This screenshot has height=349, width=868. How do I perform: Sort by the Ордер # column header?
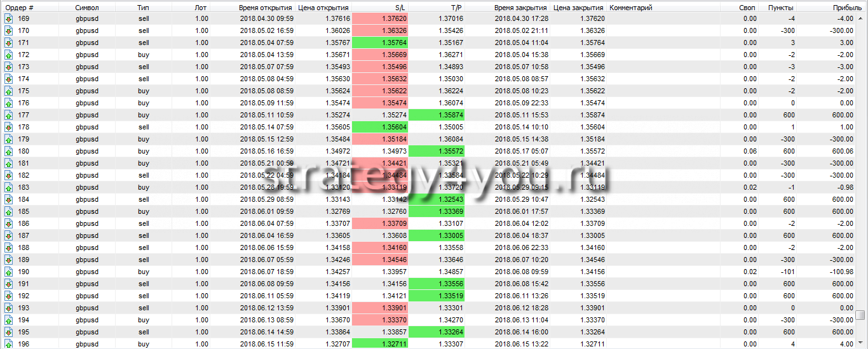[x=20, y=7]
